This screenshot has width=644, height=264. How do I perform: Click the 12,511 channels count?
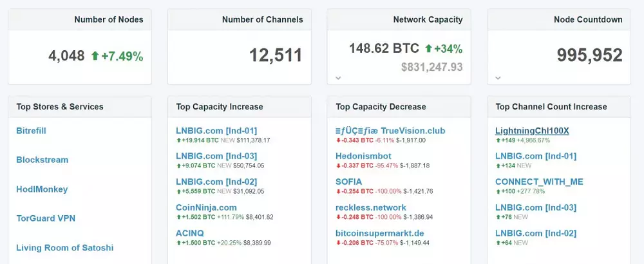pyautogui.click(x=276, y=55)
